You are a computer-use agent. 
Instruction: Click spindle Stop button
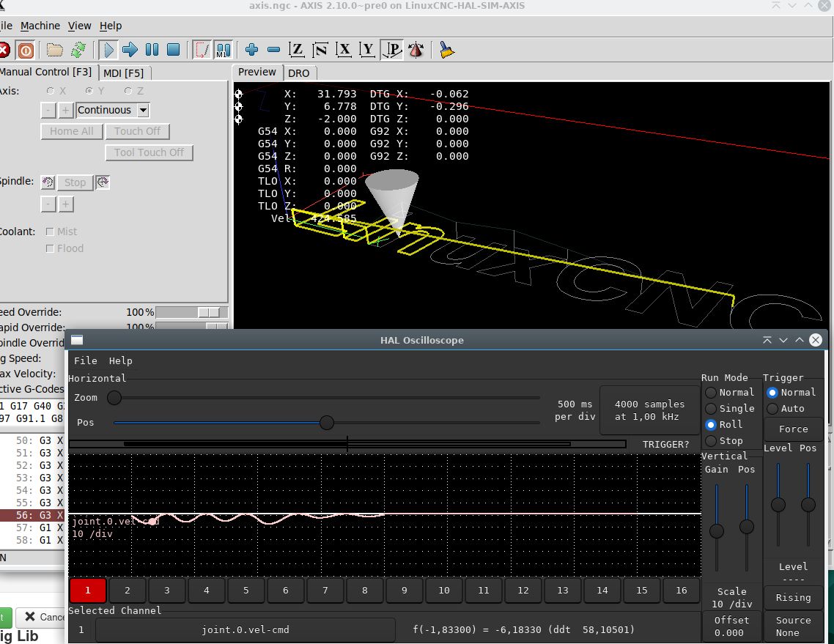[x=75, y=182]
